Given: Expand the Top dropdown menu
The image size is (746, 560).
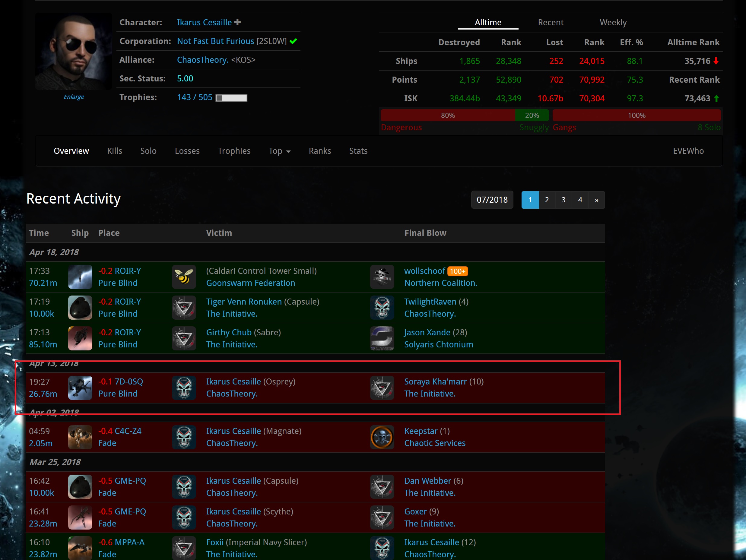Looking at the screenshot, I should coord(279,151).
